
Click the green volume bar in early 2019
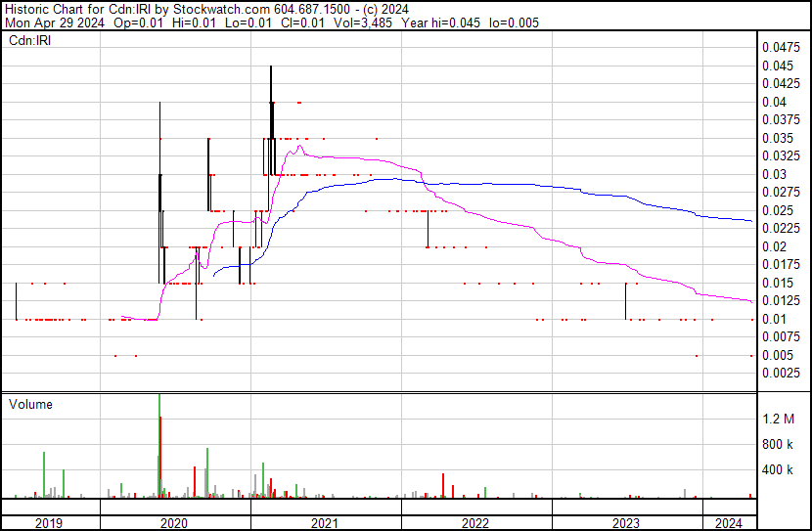coord(44,474)
